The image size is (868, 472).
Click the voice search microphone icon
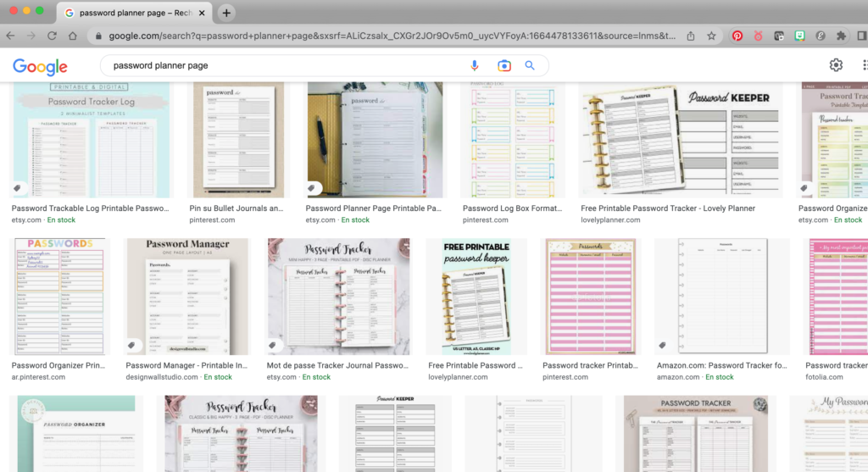tap(475, 66)
